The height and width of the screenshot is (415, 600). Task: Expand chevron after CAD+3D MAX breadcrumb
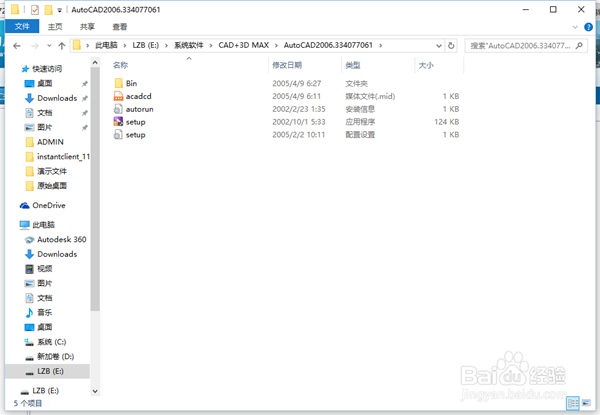click(276, 46)
